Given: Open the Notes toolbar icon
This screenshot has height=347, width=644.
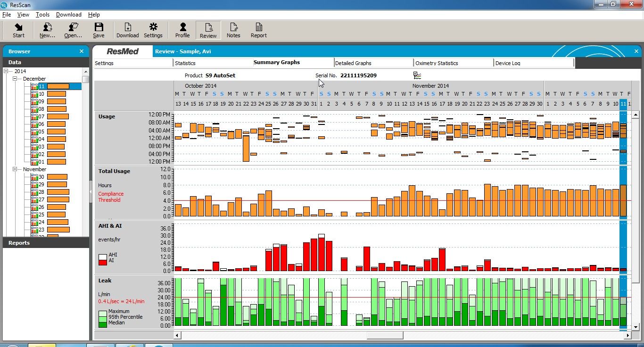Looking at the screenshot, I should click(x=233, y=30).
